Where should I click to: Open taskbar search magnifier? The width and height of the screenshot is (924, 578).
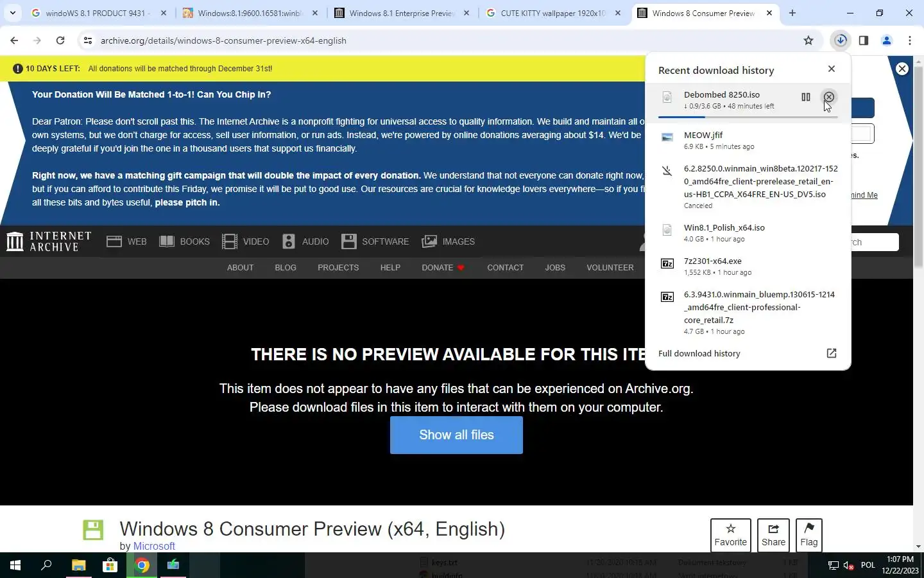(46, 565)
